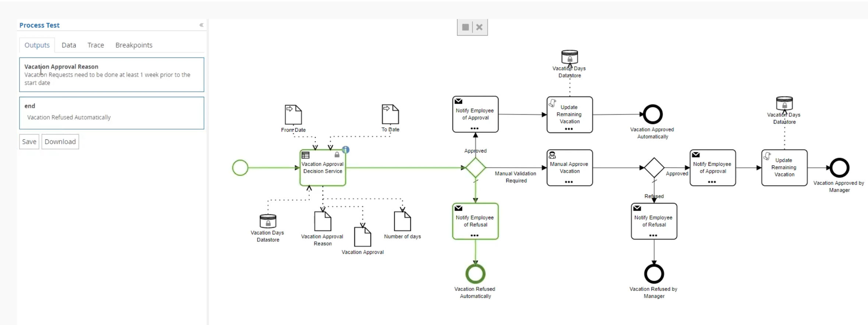Select the Breakpoints tab

click(x=134, y=45)
